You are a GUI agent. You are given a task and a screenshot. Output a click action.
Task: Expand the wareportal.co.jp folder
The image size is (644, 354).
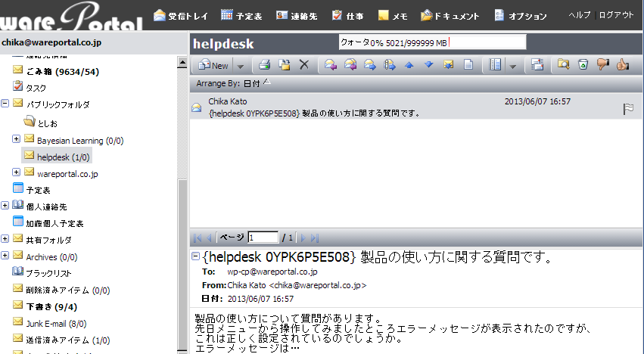[16, 172]
